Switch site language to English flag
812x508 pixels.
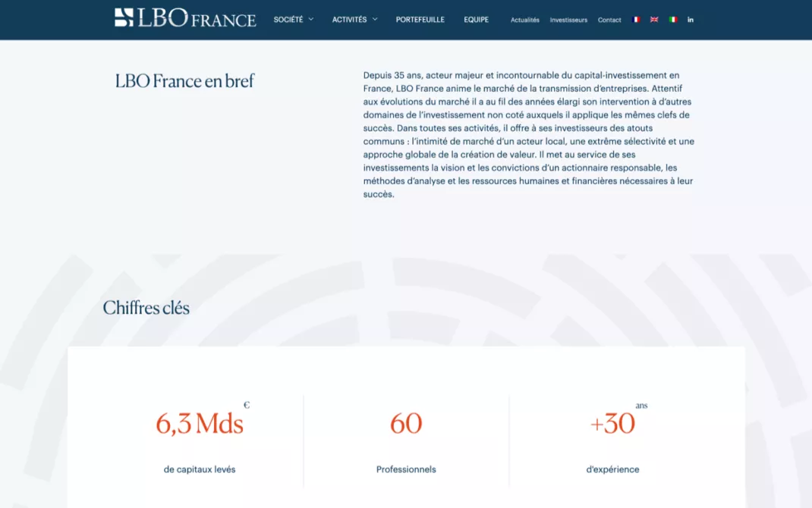click(x=654, y=20)
